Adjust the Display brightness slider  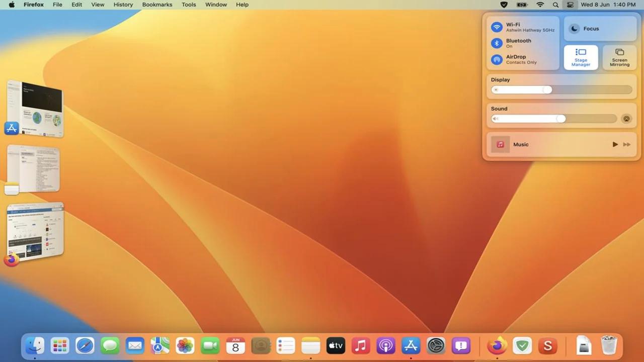click(x=547, y=89)
